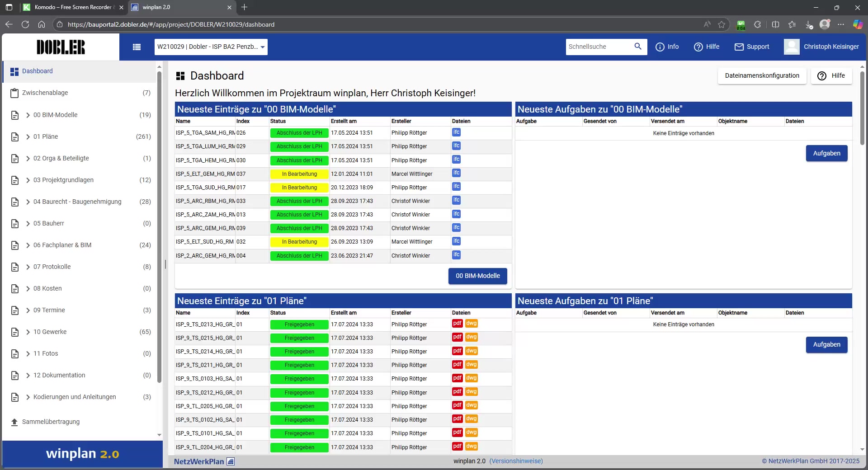Open Dashboard in the sidebar

coord(80,71)
